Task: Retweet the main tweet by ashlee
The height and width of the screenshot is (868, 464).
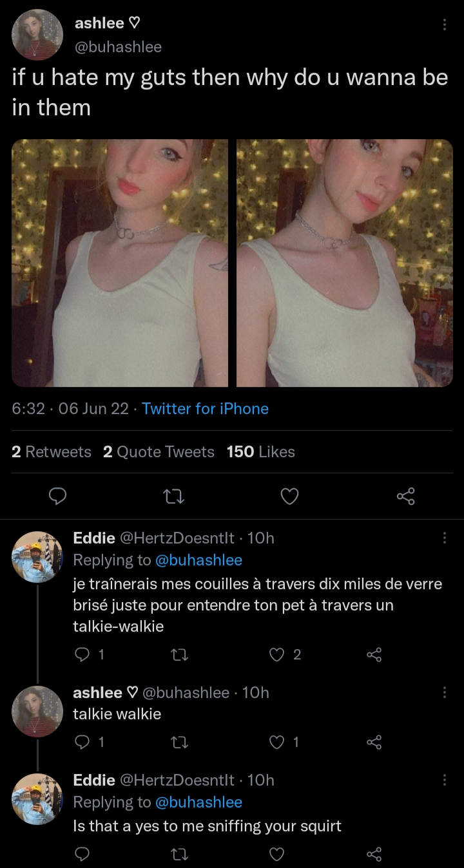Action: [x=172, y=496]
